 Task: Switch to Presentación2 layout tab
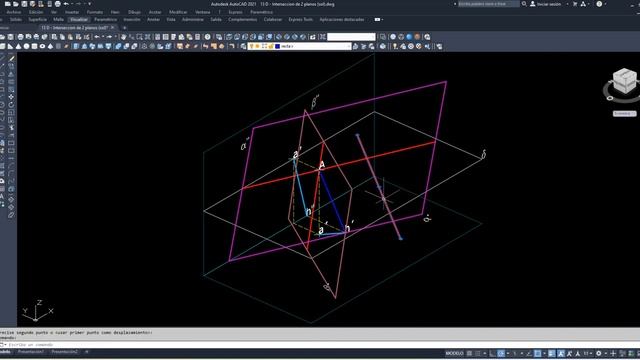tap(64, 352)
